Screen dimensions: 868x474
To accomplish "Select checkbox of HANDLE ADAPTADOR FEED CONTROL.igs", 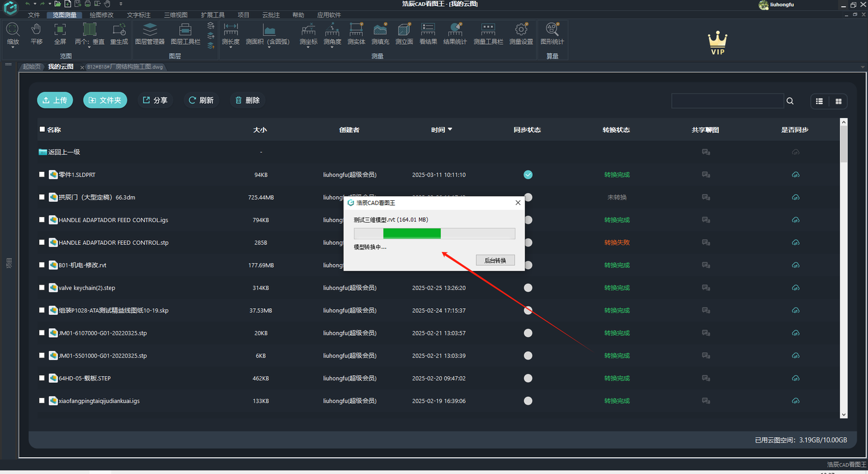I will tap(42, 220).
